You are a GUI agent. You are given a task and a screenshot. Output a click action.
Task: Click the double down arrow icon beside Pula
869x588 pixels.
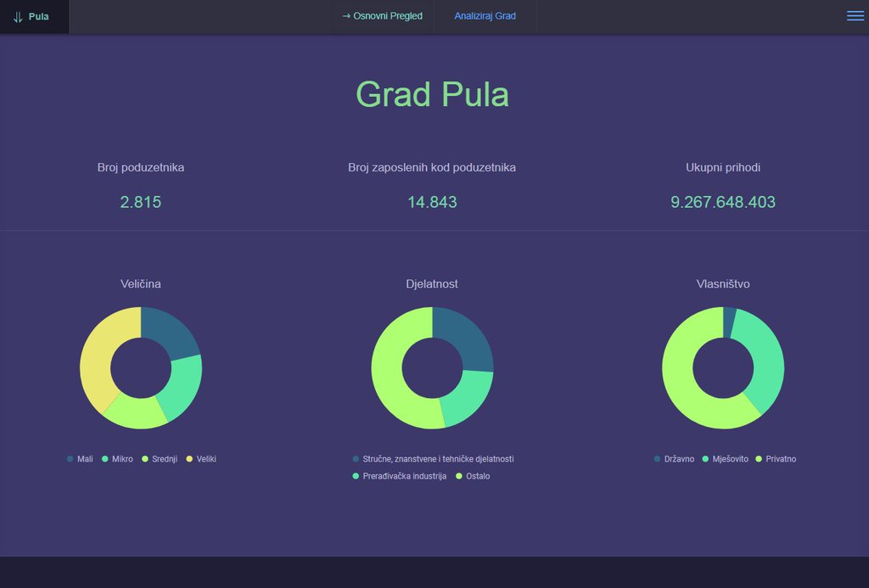click(18, 17)
